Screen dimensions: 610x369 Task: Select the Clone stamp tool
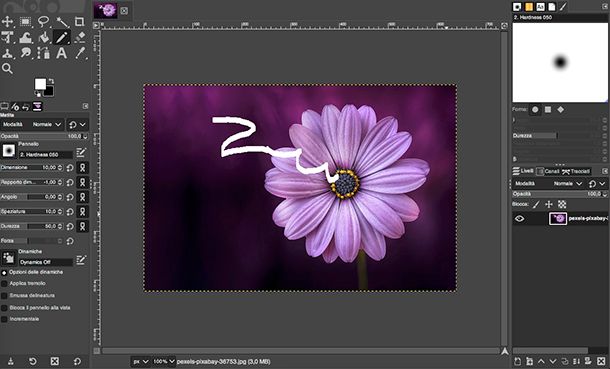point(7,53)
